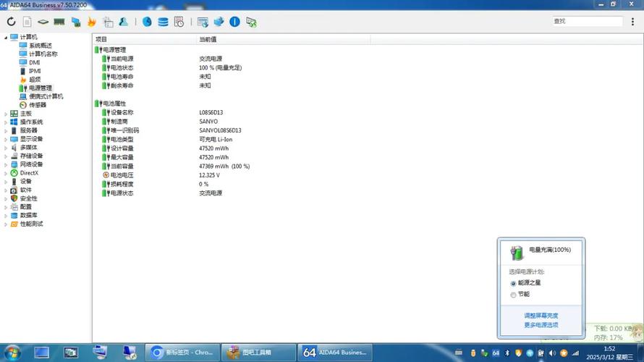Click the memory RAM module toolbar icon

(59, 22)
